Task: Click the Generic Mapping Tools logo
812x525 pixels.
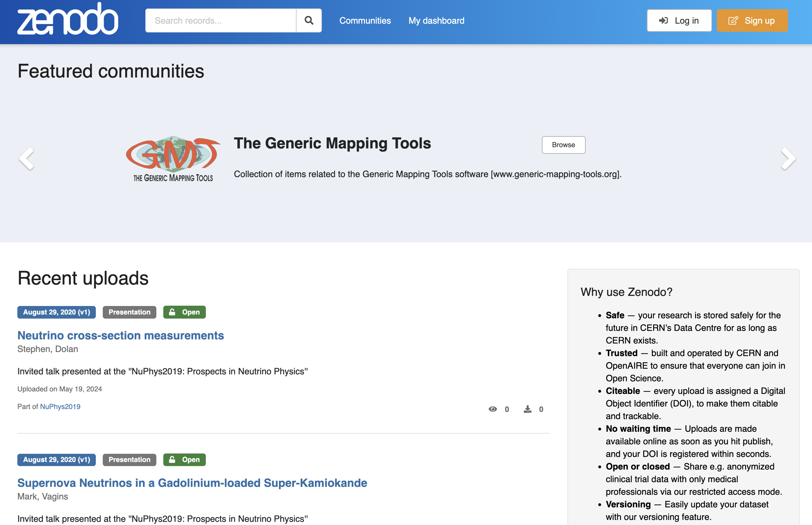Action: [x=173, y=159]
